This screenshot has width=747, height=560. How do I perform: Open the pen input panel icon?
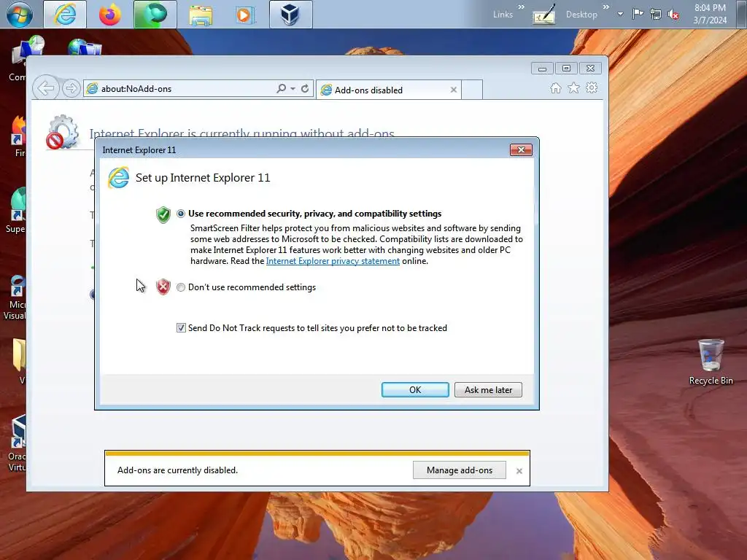coord(543,15)
